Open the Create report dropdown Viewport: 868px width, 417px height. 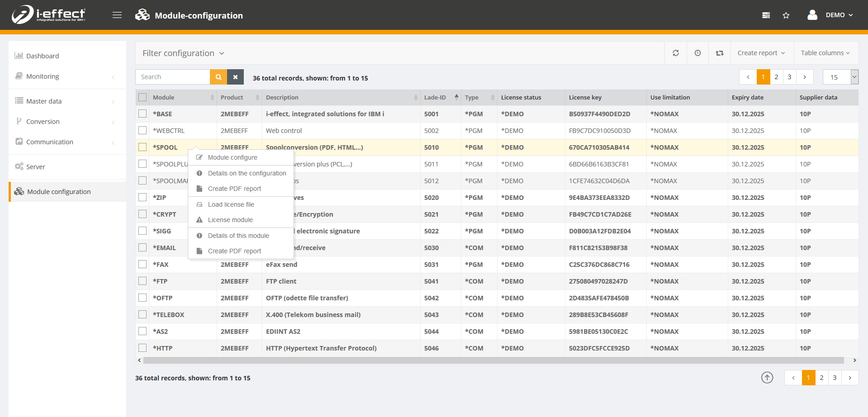click(x=761, y=53)
